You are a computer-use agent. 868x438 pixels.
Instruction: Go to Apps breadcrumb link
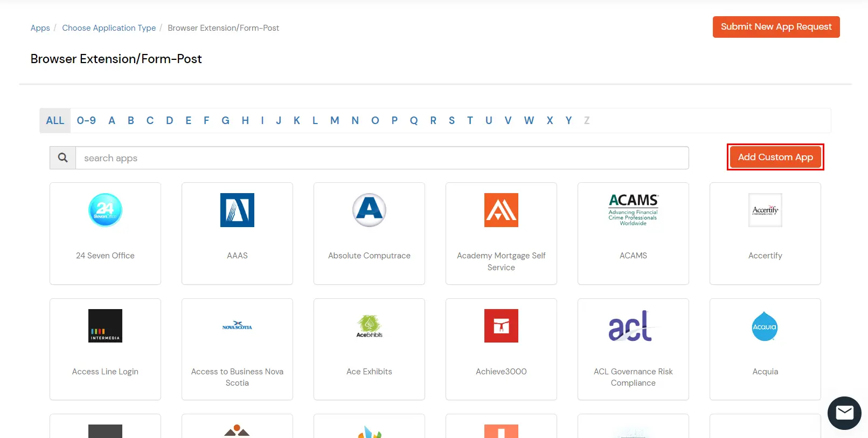(x=40, y=28)
